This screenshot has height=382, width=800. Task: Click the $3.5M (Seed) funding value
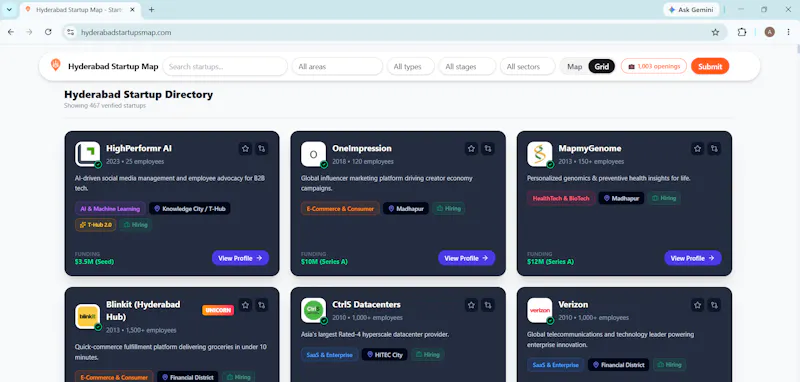pos(94,262)
